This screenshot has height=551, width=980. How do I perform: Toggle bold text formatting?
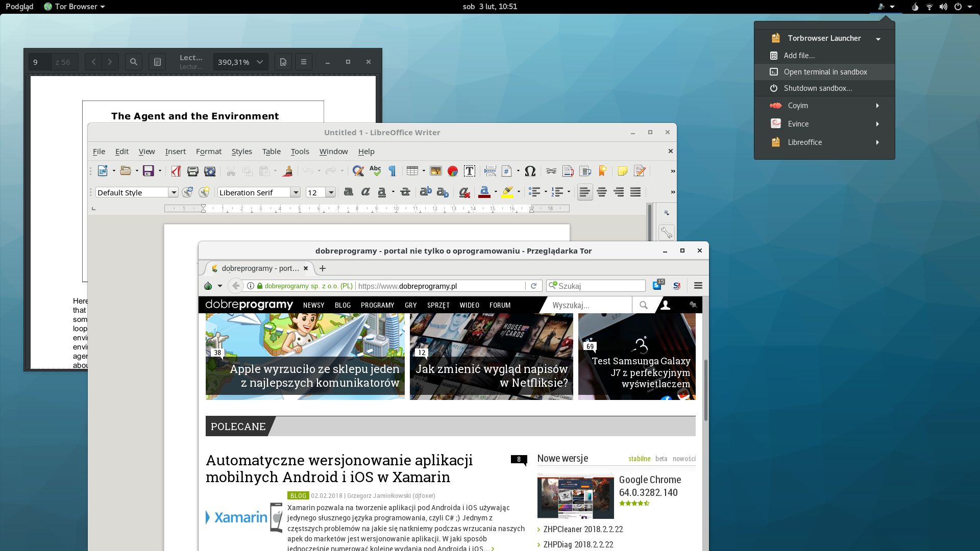(x=349, y=192)
